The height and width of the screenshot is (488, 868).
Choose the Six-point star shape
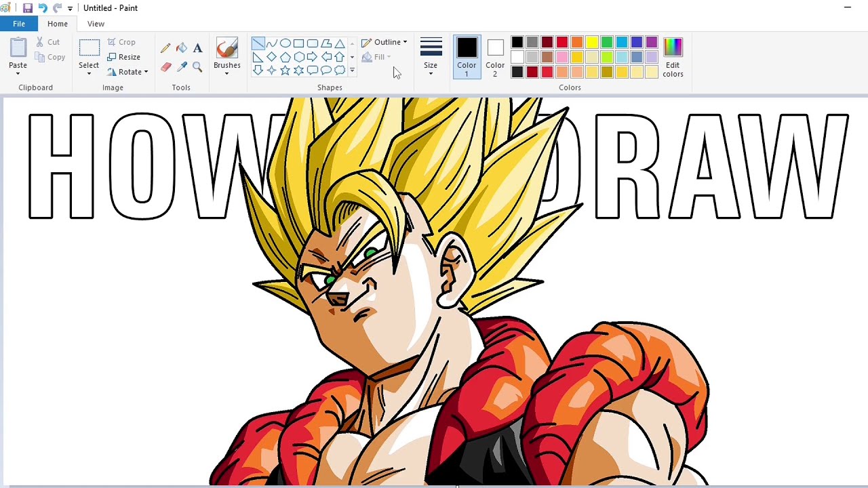click(298, 70)
